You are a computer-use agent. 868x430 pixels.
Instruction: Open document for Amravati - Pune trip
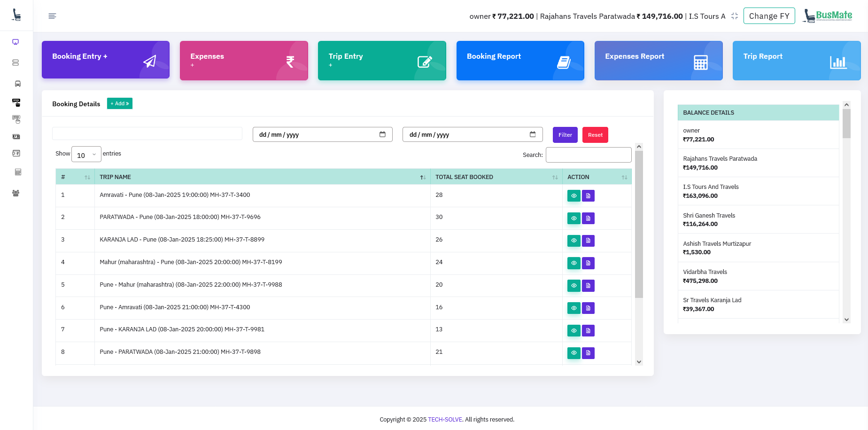point(588,195)
